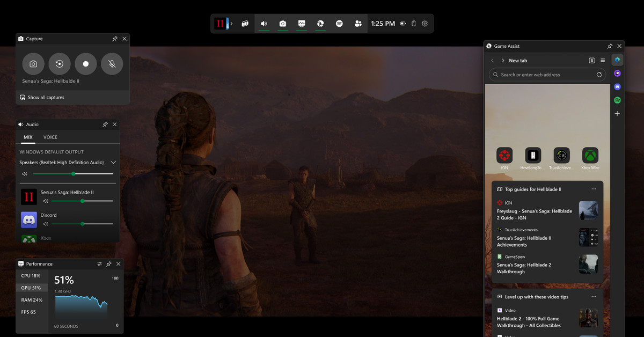This screenshot has width=644, height=337.
Task: Open Game Bar settings gear
Action: tap(425, 24)
